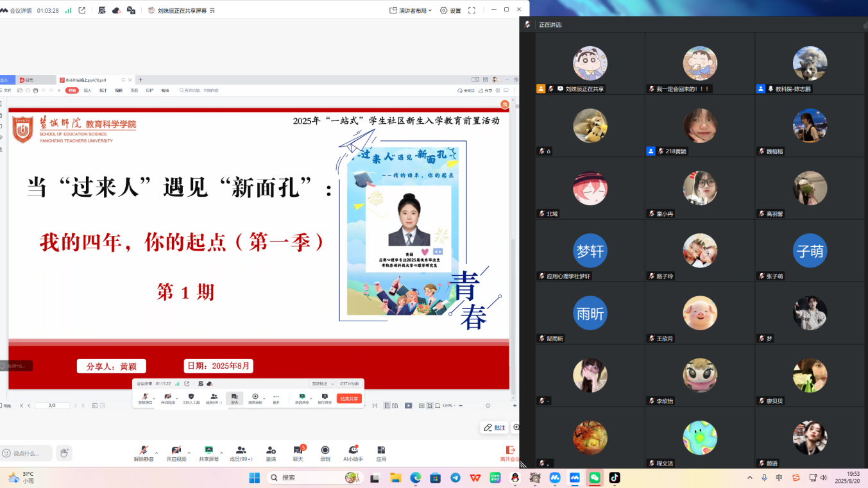Click the 说点什么 message input field
Screen dimensions: 868x488
[x=29, y=453]
